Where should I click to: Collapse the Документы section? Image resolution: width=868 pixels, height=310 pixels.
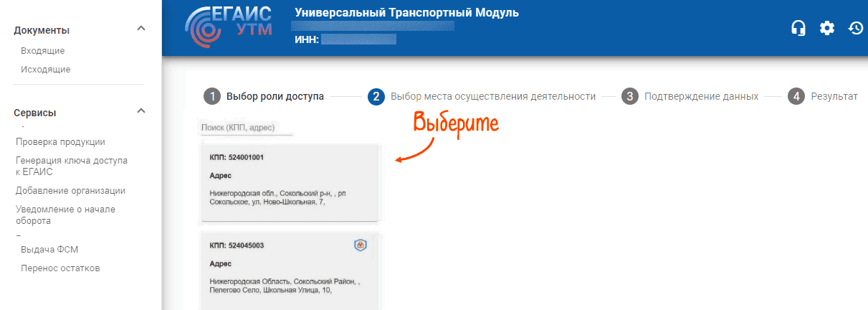[x=141, y=29]
